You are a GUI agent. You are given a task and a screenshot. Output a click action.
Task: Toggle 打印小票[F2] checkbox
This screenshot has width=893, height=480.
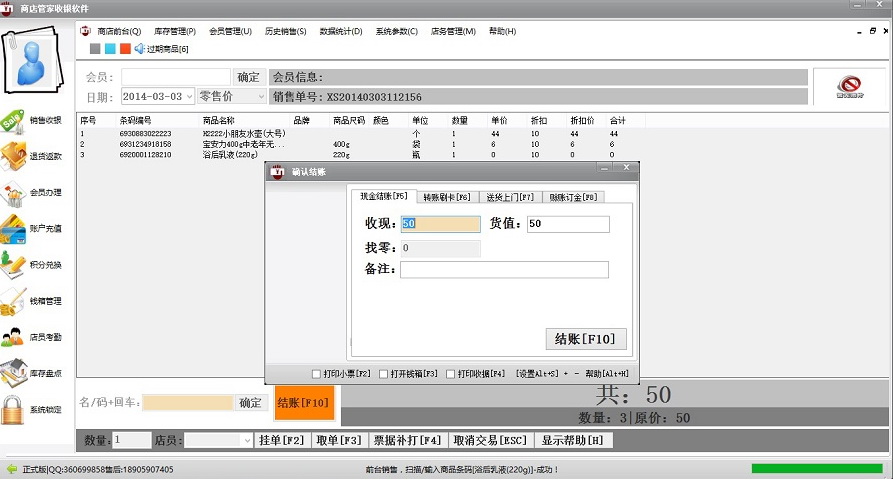[x=317, y=374]
